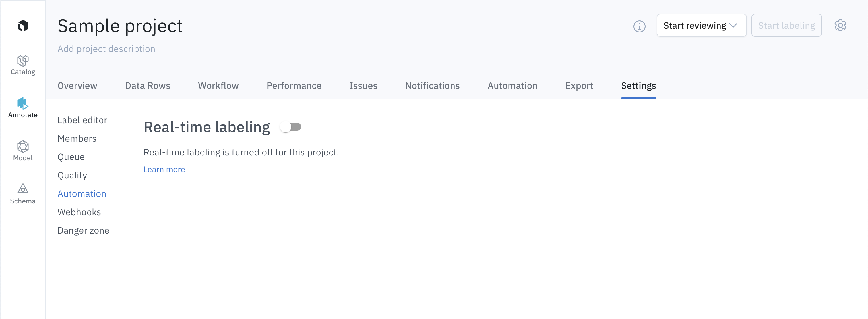This screenshot has height=319, width=868.
Task: Click the project info icon
Action: click(639, 26)
